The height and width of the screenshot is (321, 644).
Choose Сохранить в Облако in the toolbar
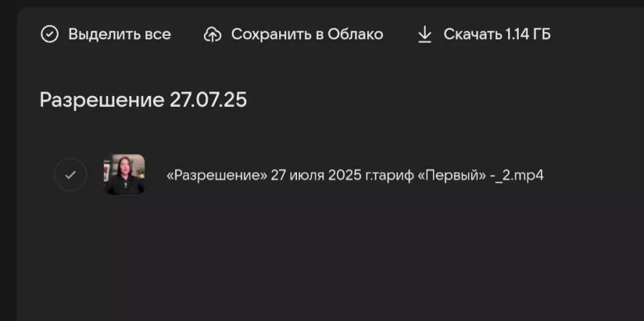pos(307,34)
